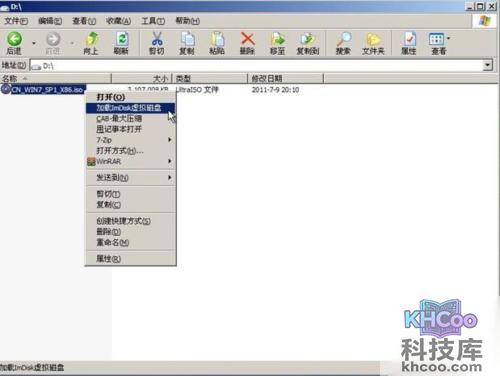Select mount ImDisk virtual disk entry

[x=130, y=108]
